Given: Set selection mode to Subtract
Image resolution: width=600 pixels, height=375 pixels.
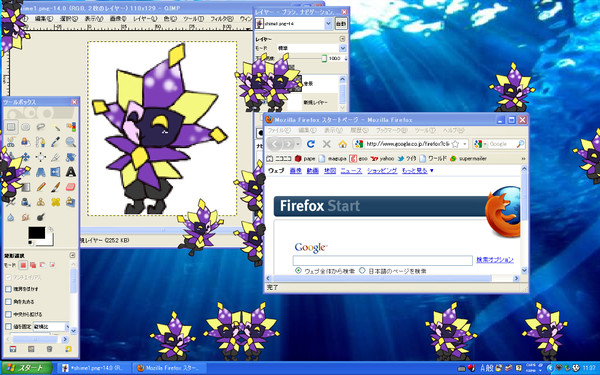Looking at the screenshot, I should point(43,265).
